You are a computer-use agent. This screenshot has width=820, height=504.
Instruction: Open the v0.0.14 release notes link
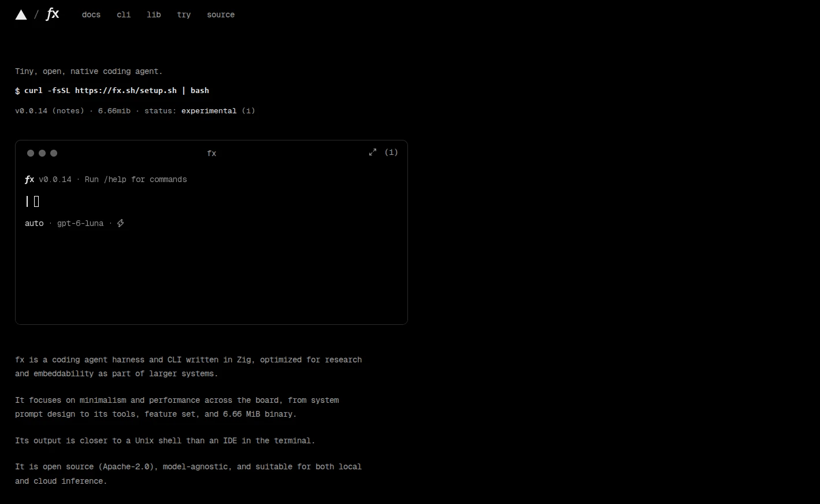tap(68, 110)
